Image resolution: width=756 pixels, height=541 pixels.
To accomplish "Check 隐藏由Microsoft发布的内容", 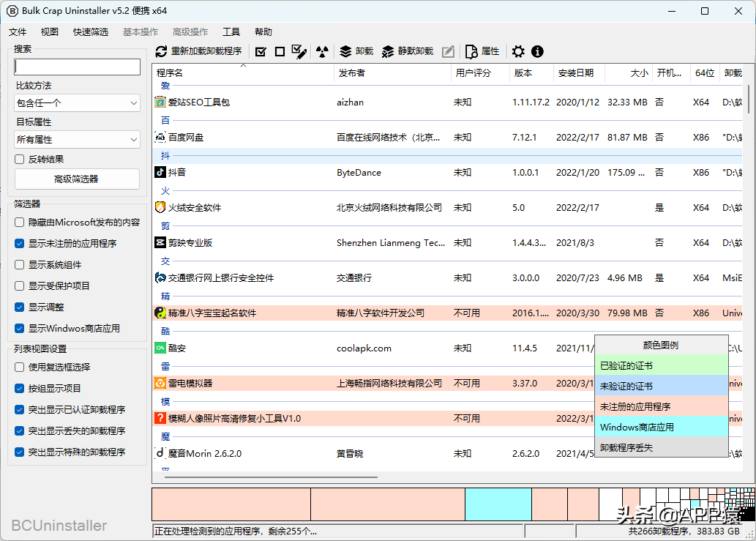I will point(18,223).
